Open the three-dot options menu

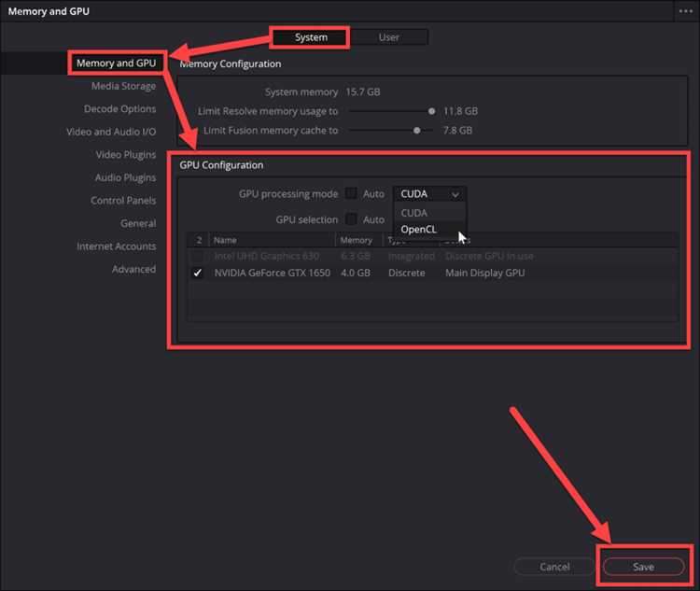[x=686, y=11]
